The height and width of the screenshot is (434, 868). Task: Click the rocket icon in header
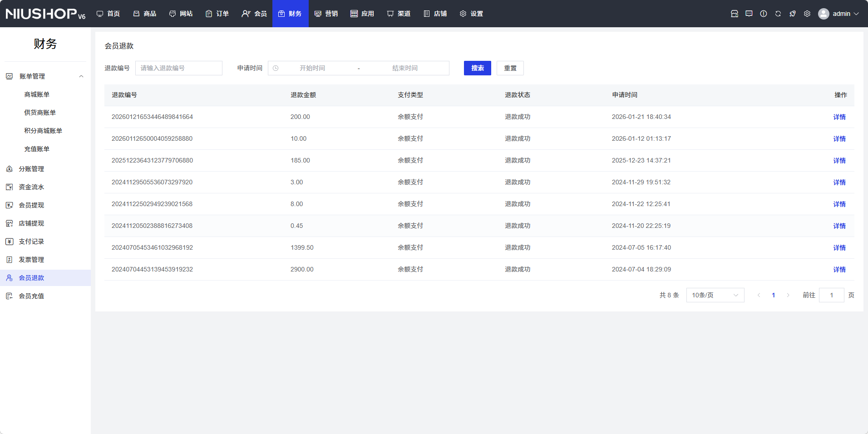[792, 14]
